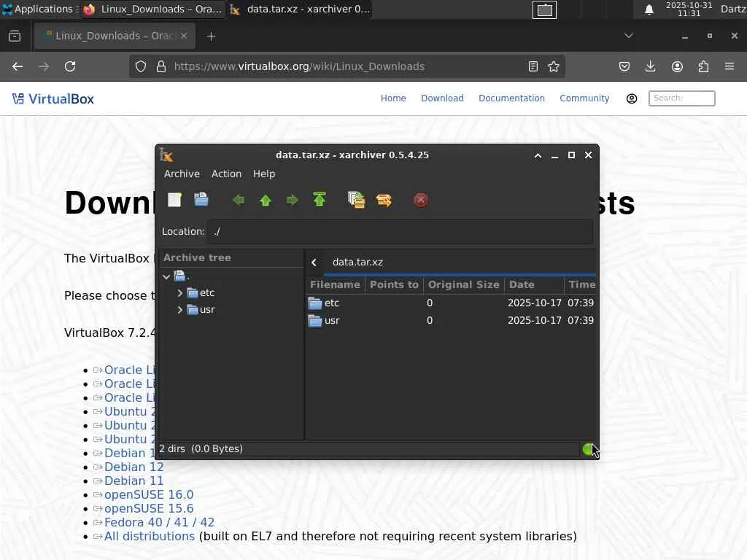
Task: Open Firefox recent browsing view icon
Action: click(15, 36)
